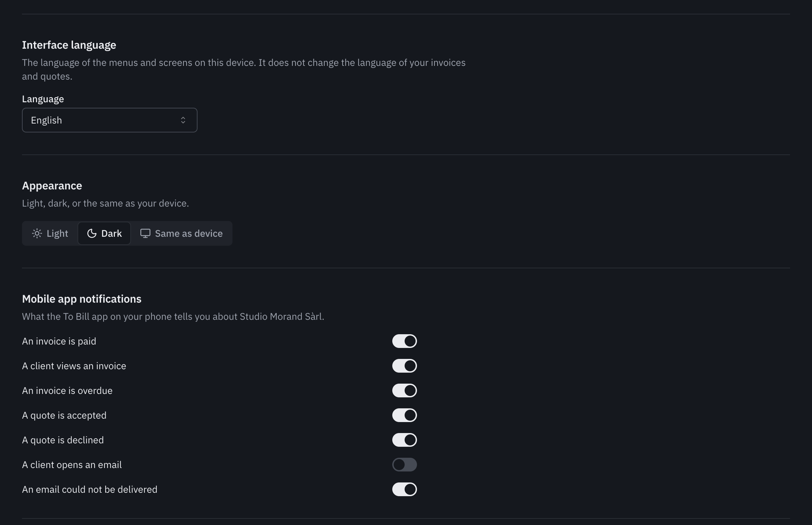
Task: Click the 'Language' field label
Action: coord(43,99)
